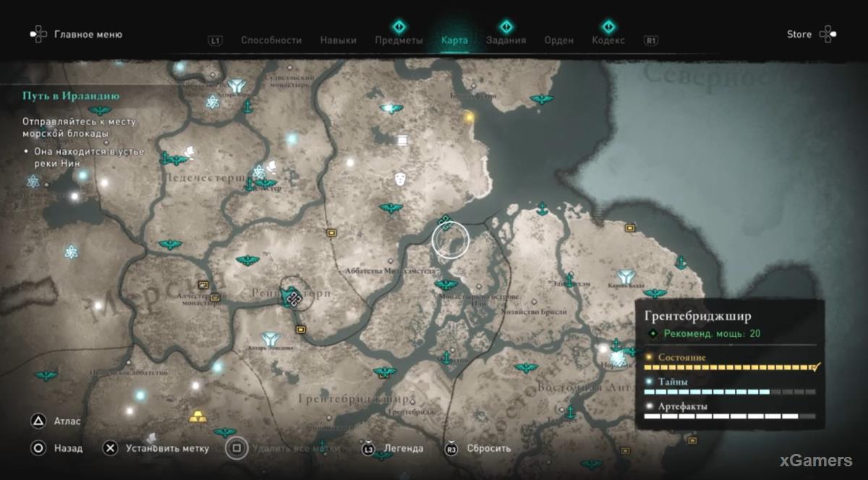
Task: Click the cross icon for Установить метку
Action: (110, 448)
